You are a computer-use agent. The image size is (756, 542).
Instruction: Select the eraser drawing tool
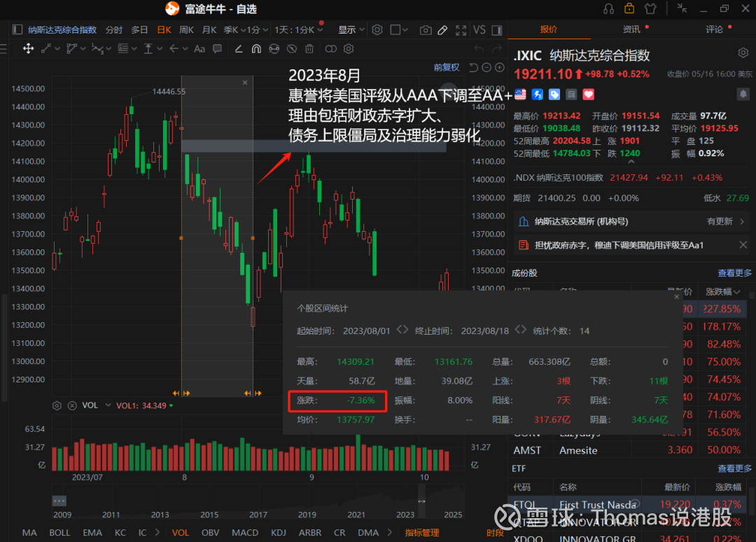click(x=239, y=49)
